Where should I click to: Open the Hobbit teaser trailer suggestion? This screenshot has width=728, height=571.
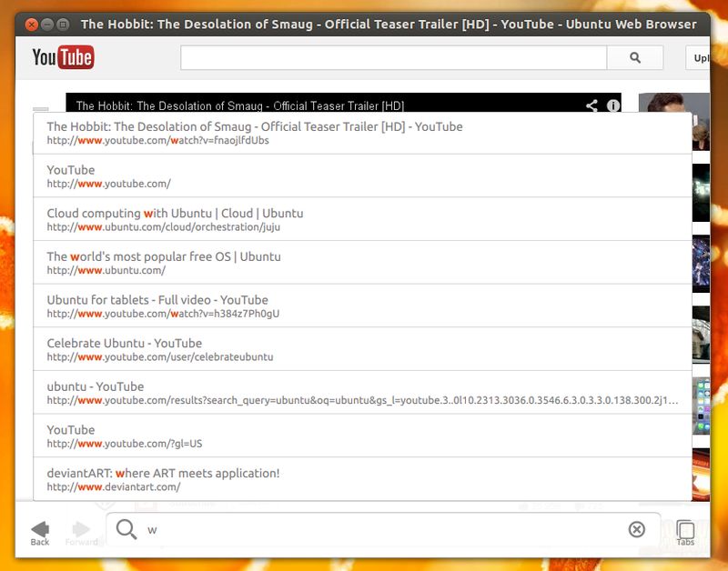pos(362,133)
